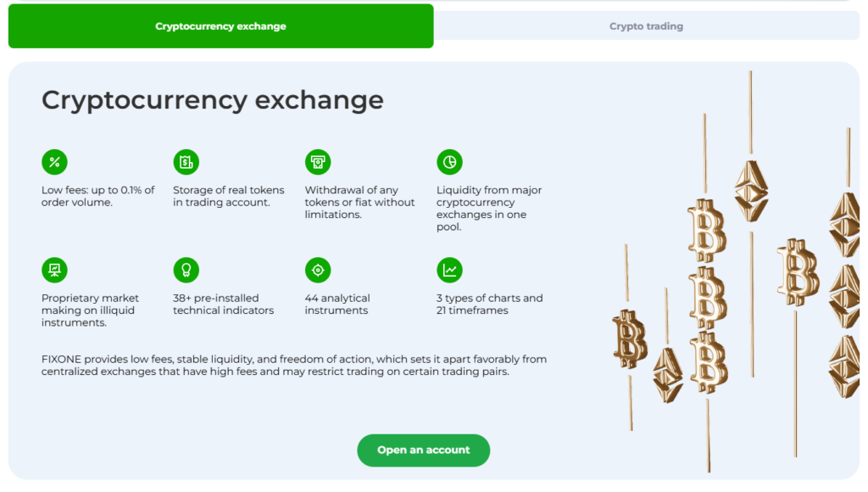The height and width of the screenshot is (492, 868).
Task: Click the withdrawal without limitations text
Action: 359,202
